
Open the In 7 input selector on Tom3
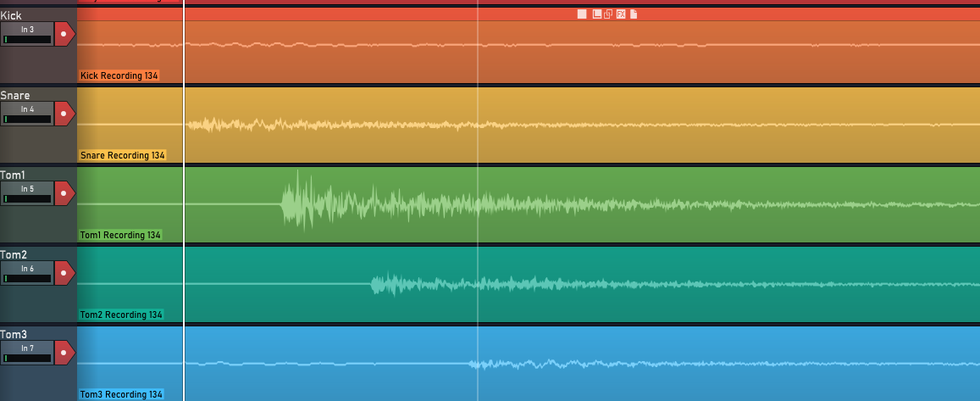27,348
